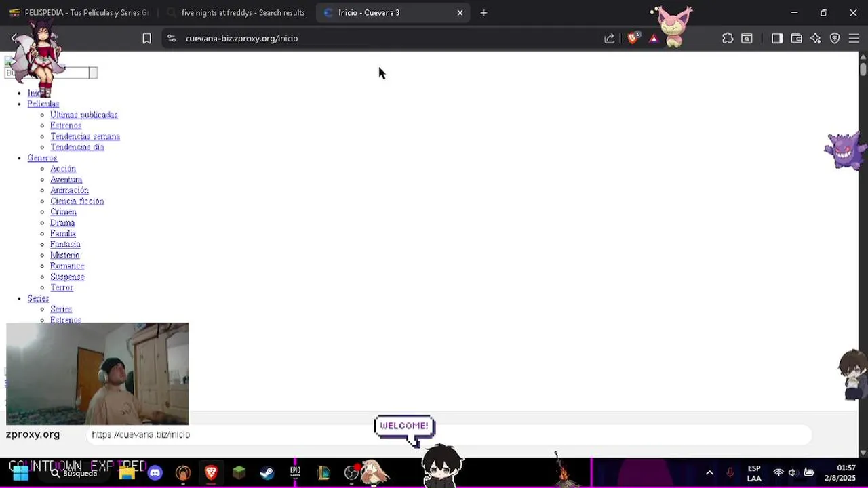Click the vertical page scrollbar thumb
The image size is (868, 488).
pos(863,69)
